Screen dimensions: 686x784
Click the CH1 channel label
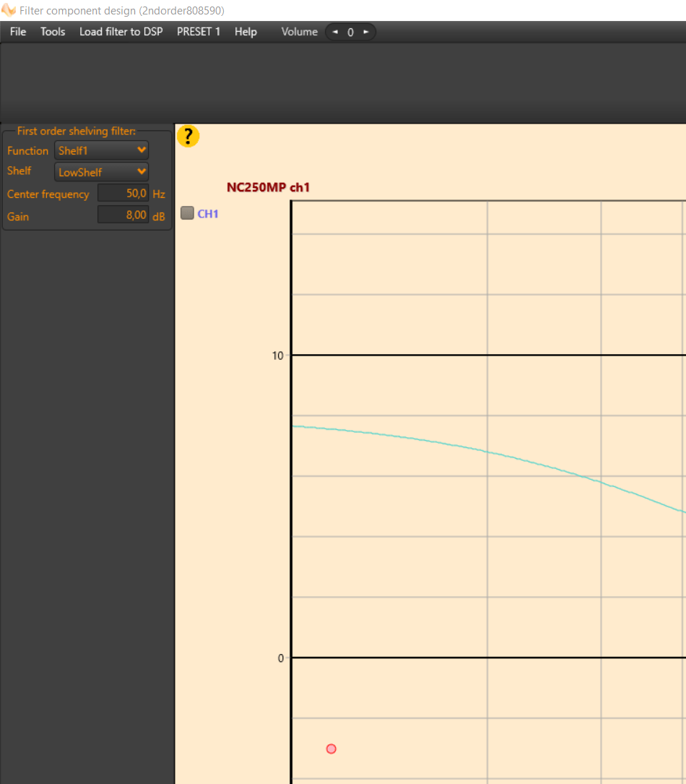coord(208,213)
